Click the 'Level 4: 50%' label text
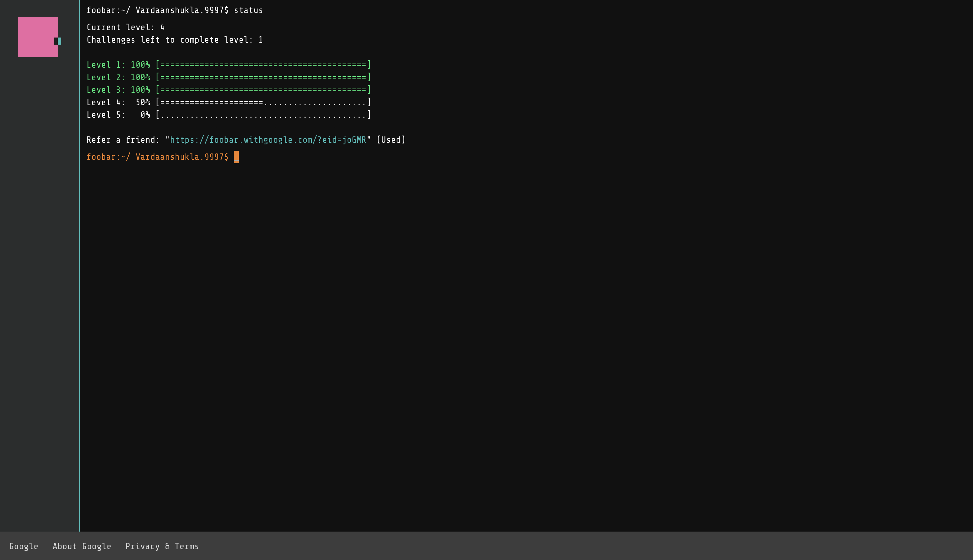The height and width of the screenshot is (560, 973). coord(118,102)
